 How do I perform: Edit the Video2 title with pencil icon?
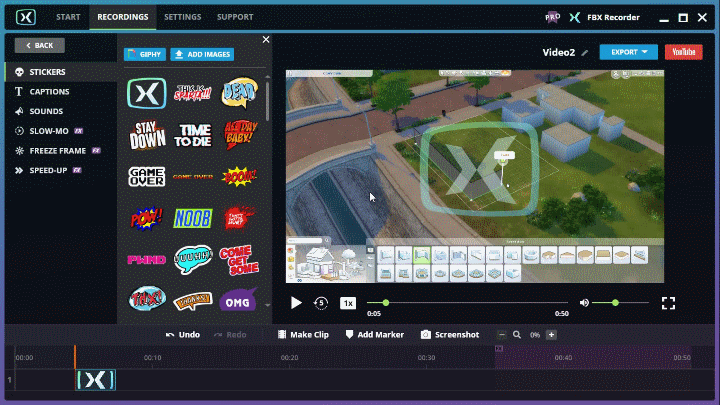pyautogui.click(x=585, y=53)
